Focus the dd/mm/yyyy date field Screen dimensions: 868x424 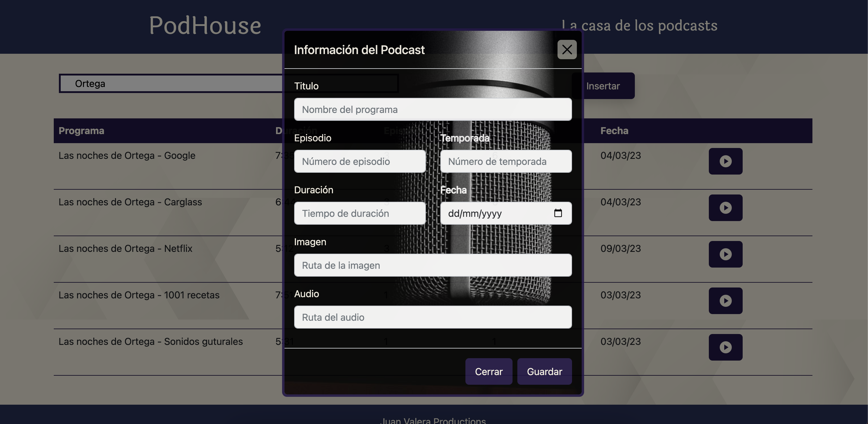click(506, 213)
